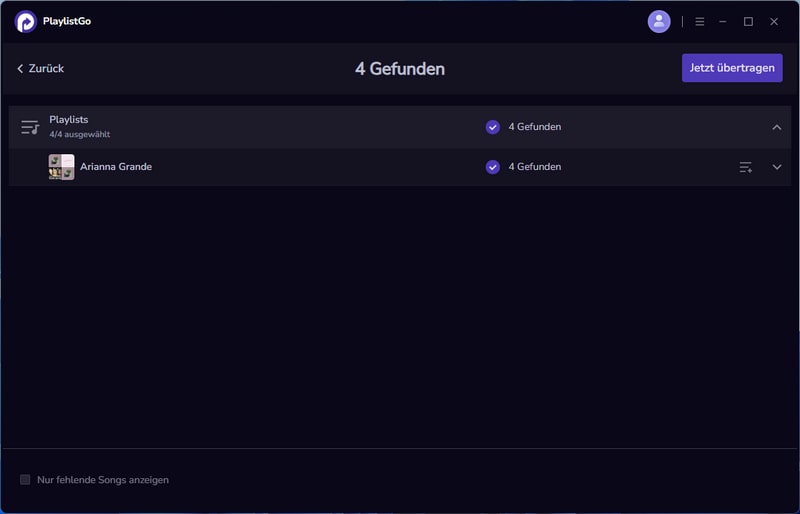Click the Playlists music list icon
The image size is (800, 514).
(x=30, y=127)
